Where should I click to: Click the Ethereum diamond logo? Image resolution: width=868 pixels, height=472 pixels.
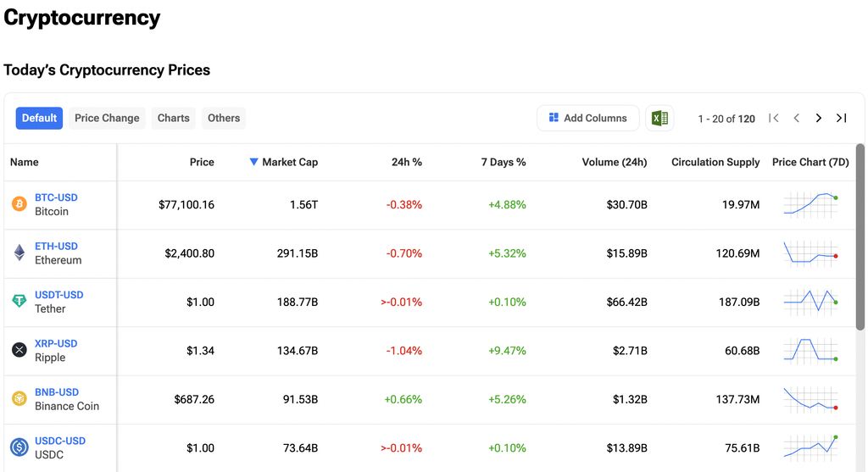(19, 253)
